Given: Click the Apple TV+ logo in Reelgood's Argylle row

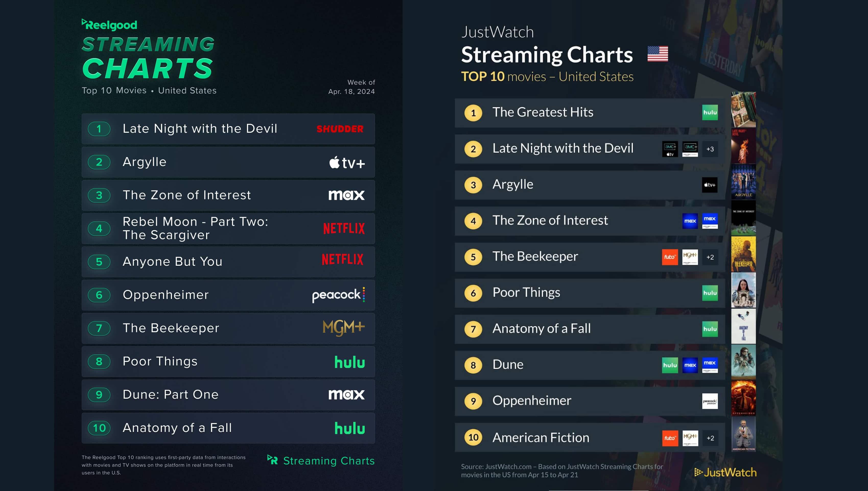Looking at the screenshot, I should [347, 163].
